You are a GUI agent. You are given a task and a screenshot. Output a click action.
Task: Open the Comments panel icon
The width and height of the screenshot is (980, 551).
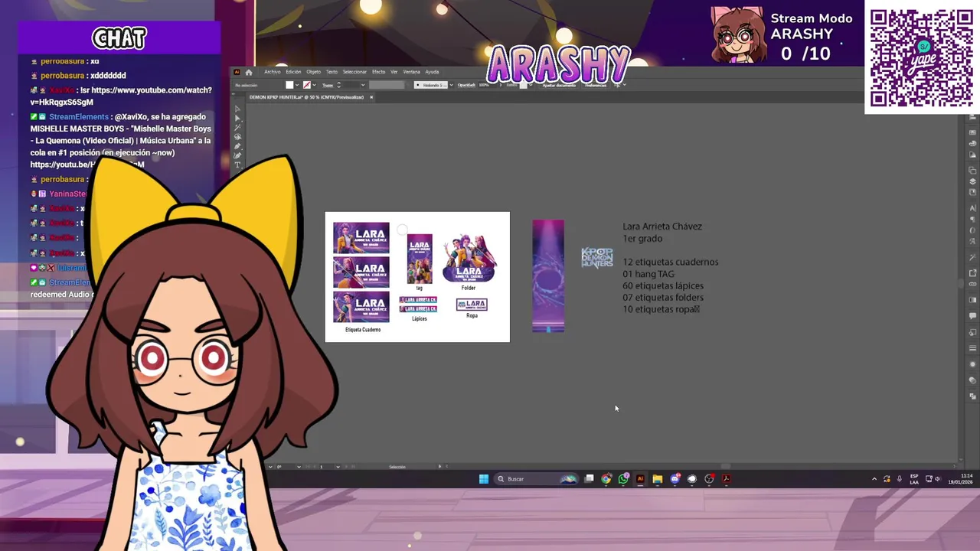[x=972, y=315]
